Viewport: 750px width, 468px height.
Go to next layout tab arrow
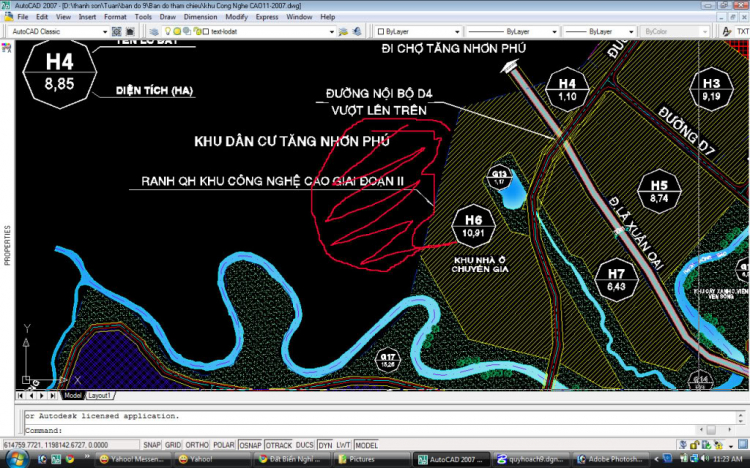[42, 395]
